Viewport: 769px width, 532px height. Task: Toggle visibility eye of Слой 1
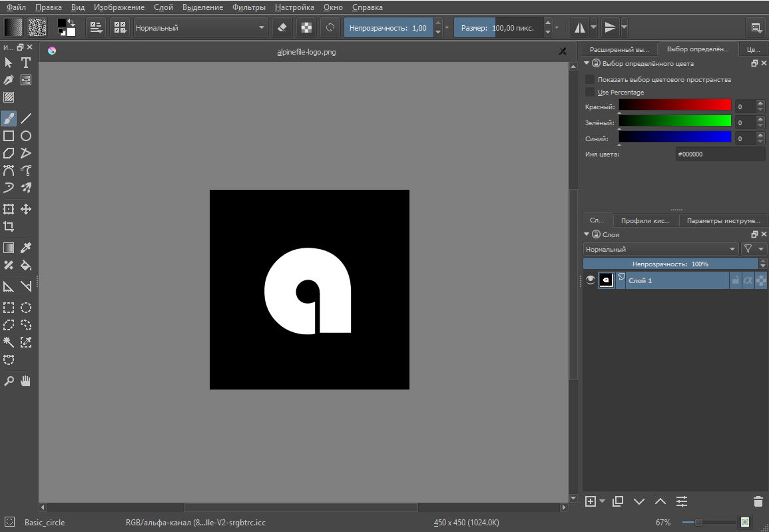tap(591, 280)
